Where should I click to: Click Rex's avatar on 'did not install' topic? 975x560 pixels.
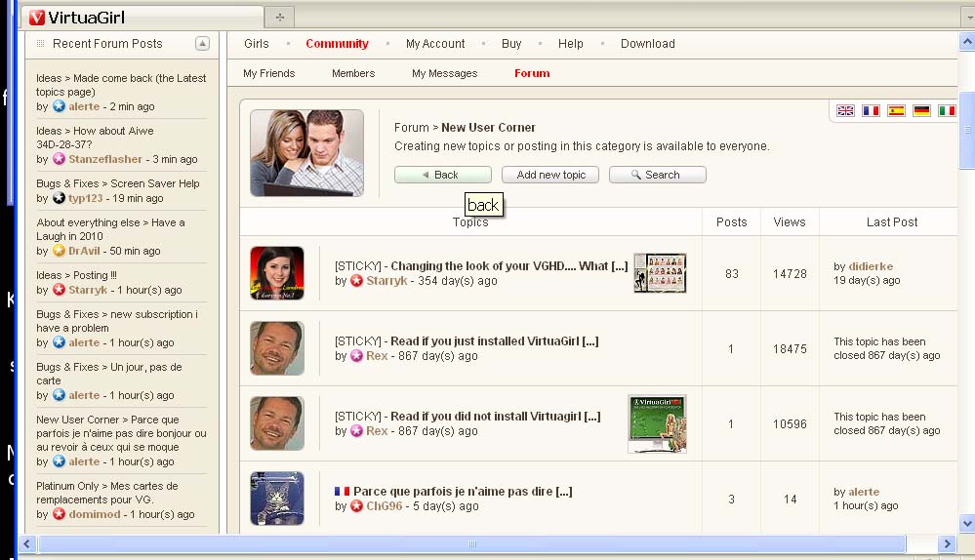[277, 423]
